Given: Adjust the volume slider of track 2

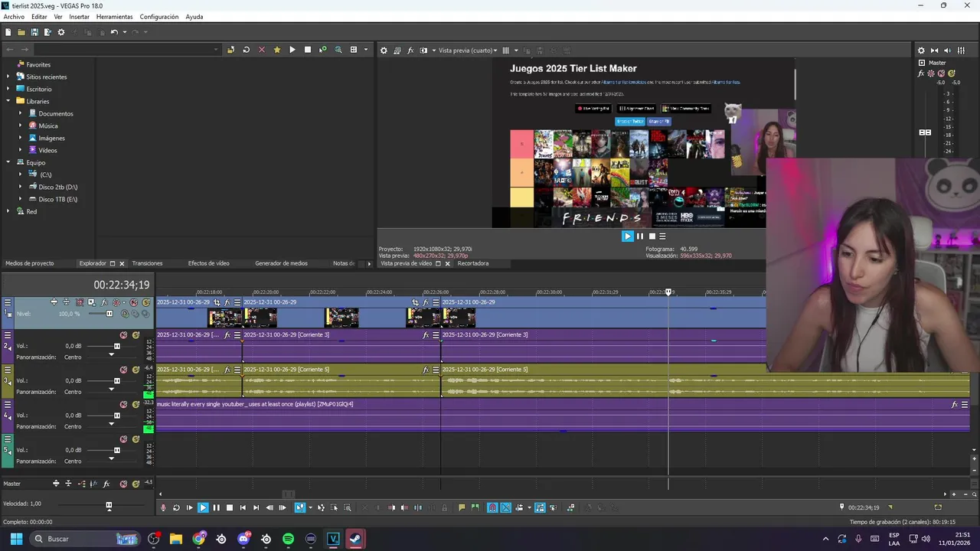Looking at the screenshot, I should coord(117,346).
